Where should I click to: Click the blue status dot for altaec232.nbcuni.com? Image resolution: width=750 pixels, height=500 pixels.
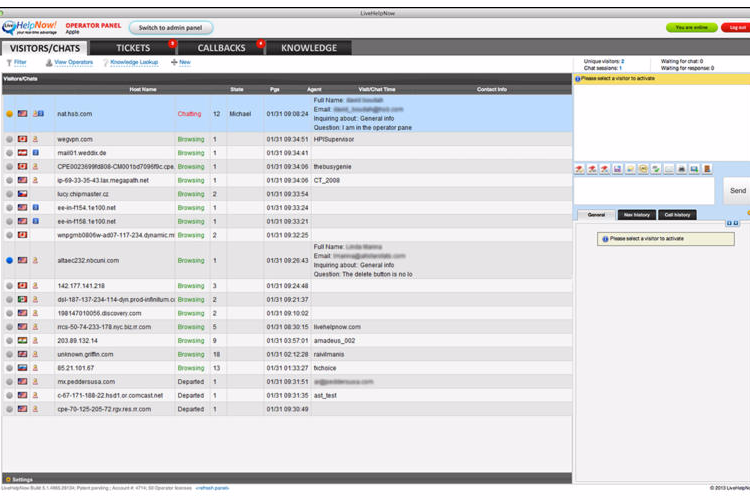tap(10, 260)
